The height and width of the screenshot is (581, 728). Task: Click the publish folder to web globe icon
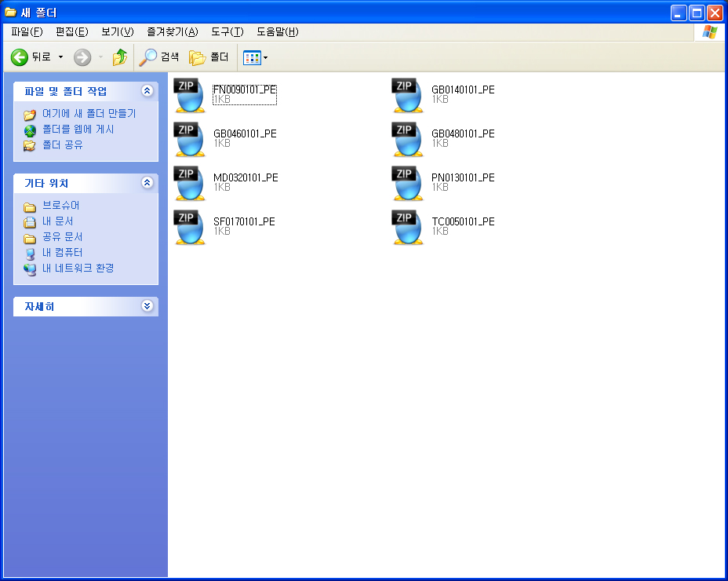(x=30, y=130)
